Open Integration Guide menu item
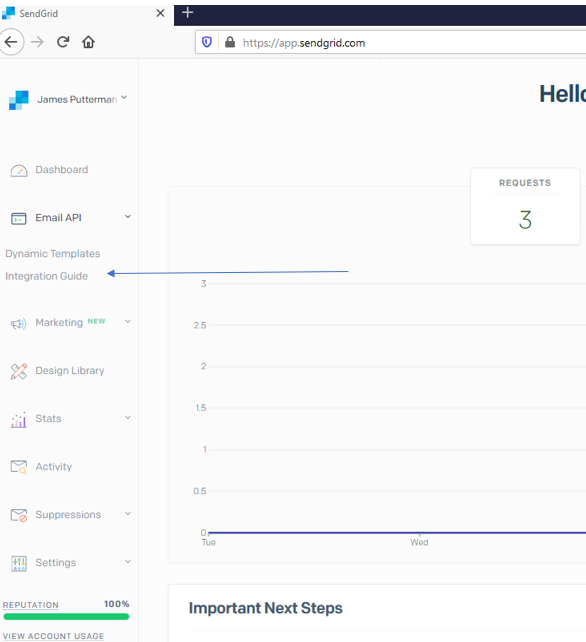The width and height of the screenshot is (586, 642). 47,276
